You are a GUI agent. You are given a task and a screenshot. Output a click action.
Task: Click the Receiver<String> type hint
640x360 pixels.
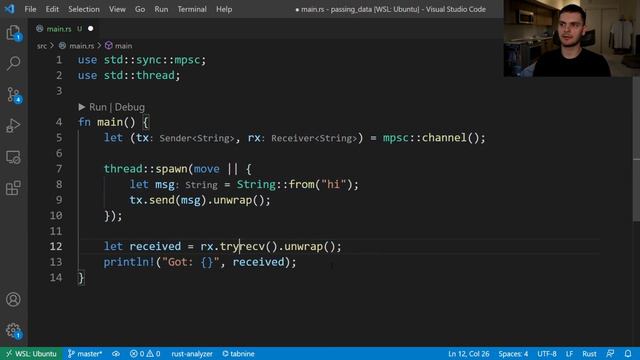pyautogui.click(x=314, y=138)
